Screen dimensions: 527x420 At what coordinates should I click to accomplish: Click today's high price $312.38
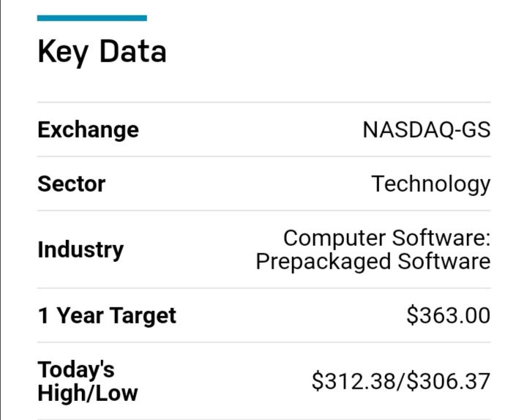353,381
